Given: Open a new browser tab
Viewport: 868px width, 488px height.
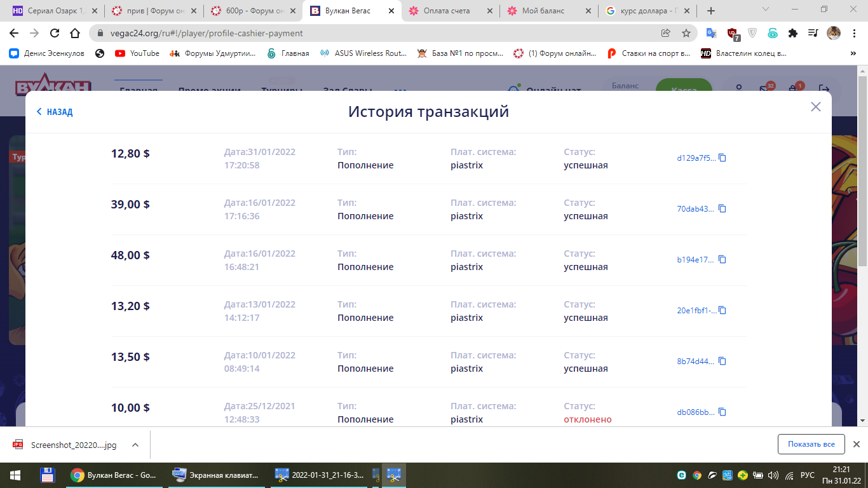Looking at the screenshot, I should point(711,11).
